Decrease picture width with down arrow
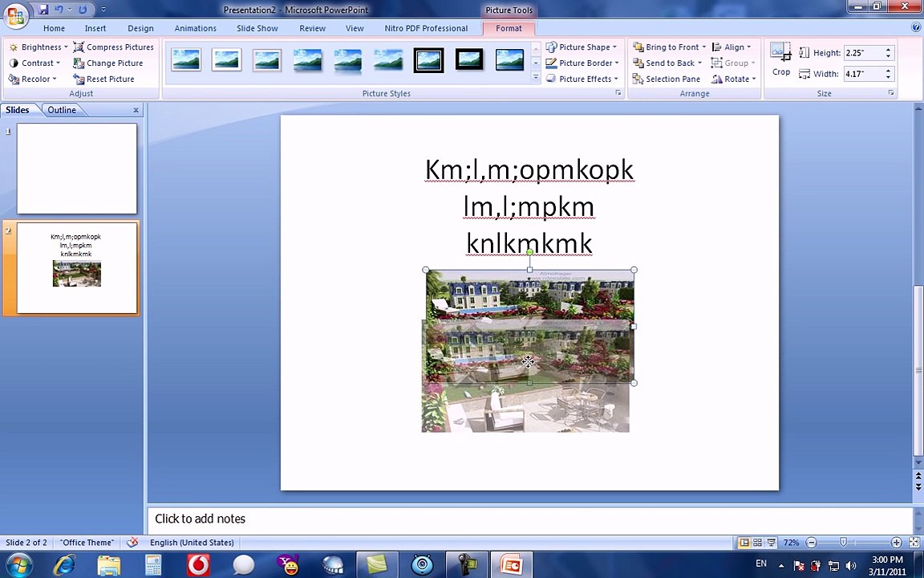 tap(888, 77)
